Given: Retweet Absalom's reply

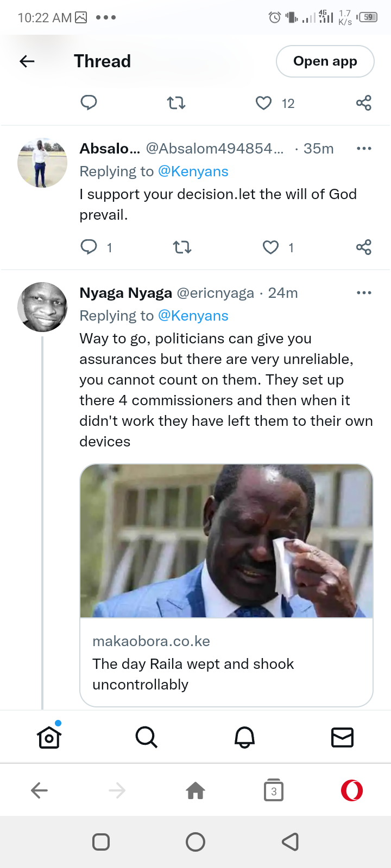Looking at the screenshot, I should (x=182, y=247).
